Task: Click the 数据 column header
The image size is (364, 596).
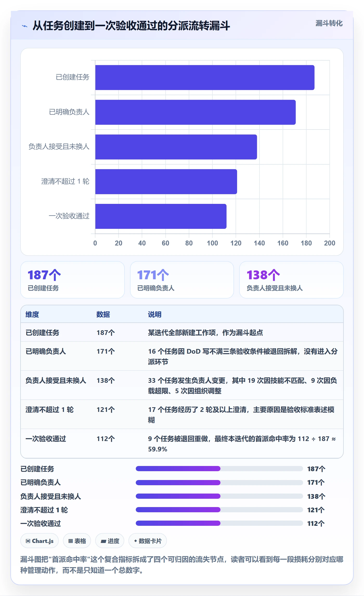Action: tap(103, 314)
